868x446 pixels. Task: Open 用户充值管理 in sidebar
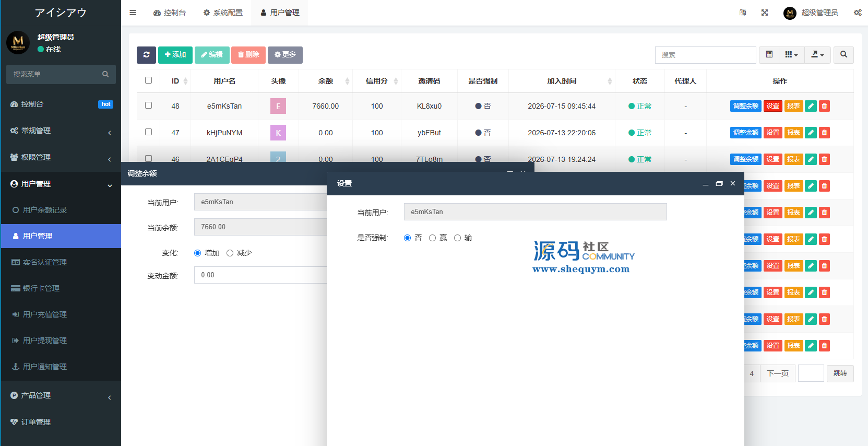point(61,314)
